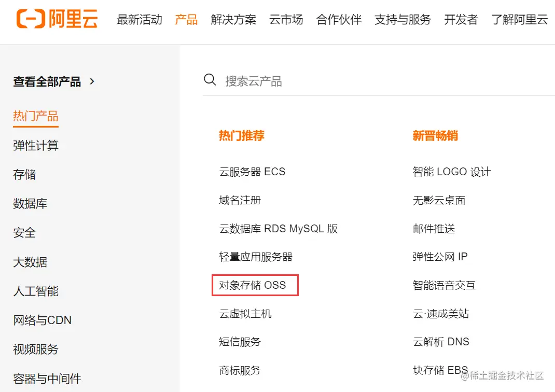Click the search magnifier icon
Viewport: 555px width, 392px height.
coord(210,80)
